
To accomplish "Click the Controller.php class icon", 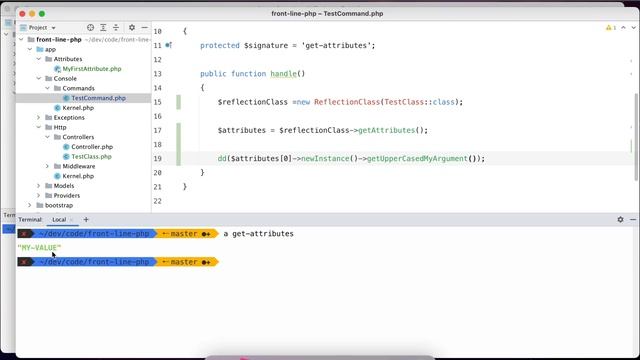I will coord(66,147).
